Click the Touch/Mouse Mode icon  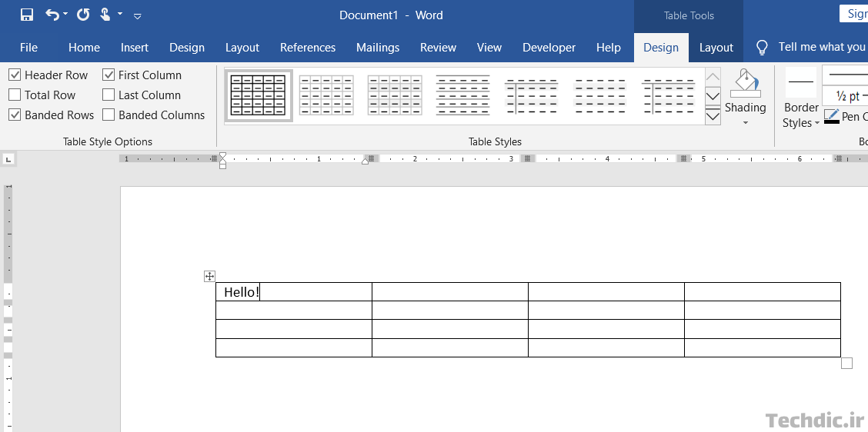105,15
